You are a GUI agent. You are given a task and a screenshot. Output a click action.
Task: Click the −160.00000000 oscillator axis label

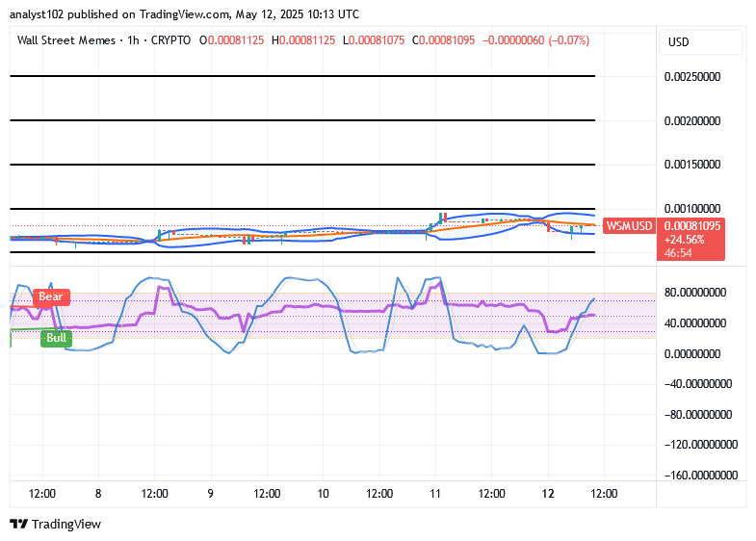tap(701, 476)
